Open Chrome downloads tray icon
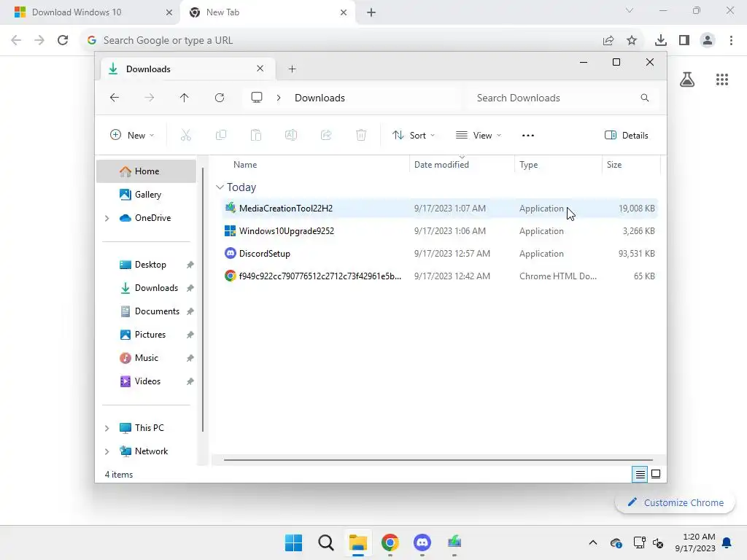747x560 pixels. click(661, 41)
